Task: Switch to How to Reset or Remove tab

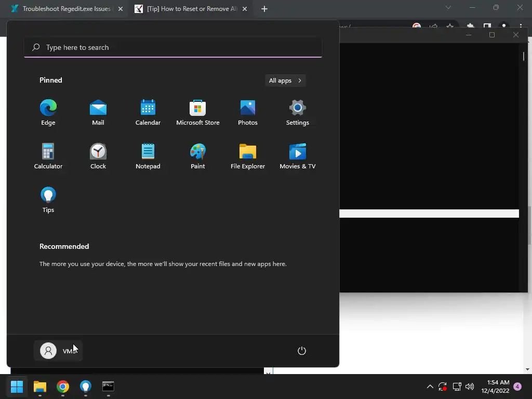Action: tap(192, 9)
